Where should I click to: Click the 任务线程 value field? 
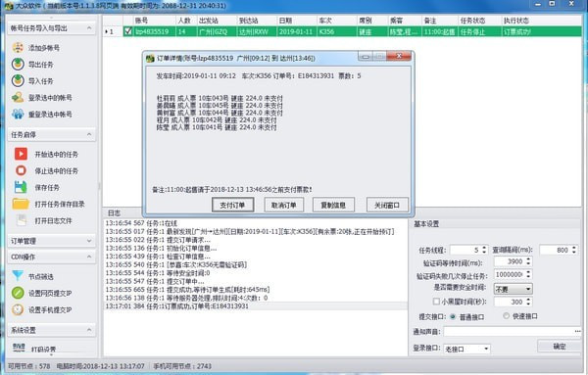pos(465,250)
